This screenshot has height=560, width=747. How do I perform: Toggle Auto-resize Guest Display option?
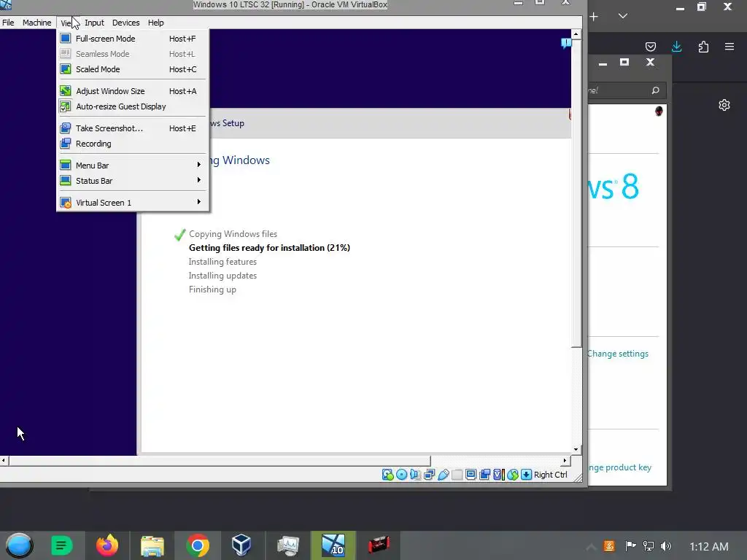click(x=133, y=106)
